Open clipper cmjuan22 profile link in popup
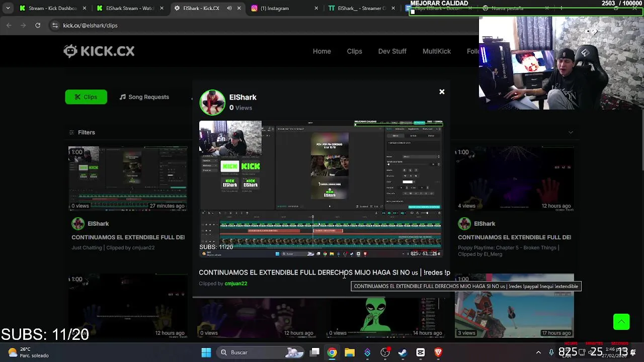 click(x=235, y=284)
